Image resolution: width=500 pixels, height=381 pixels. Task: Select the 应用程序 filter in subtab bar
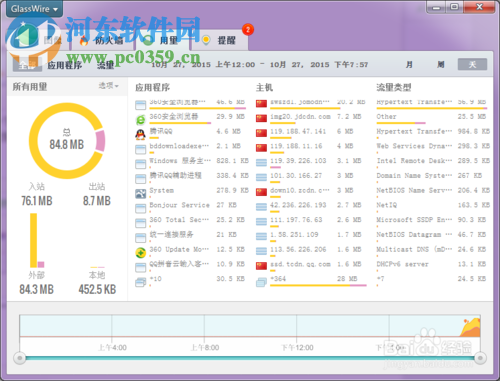(65, 65)
